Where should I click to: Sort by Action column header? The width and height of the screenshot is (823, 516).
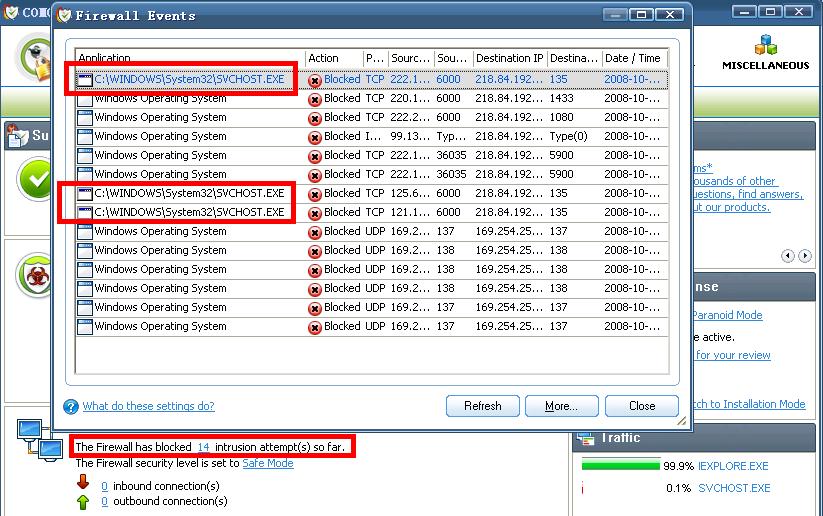coord(334,58)
